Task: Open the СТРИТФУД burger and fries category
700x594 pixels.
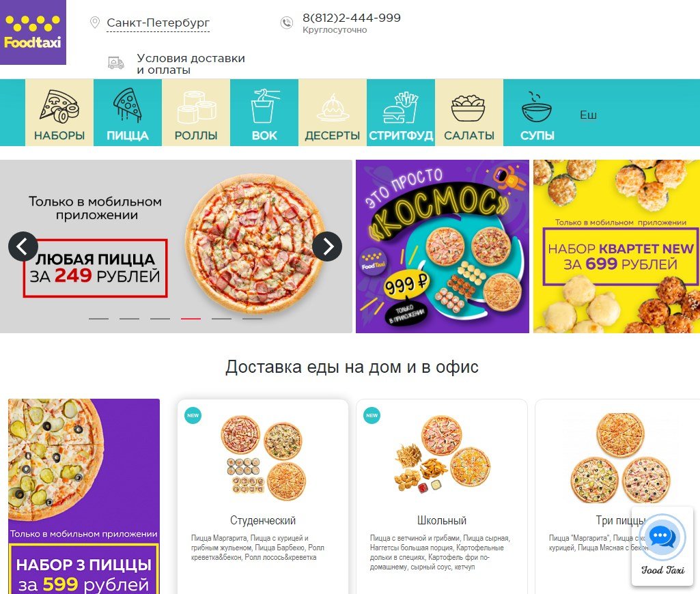Action: click(x=401, y=113)
